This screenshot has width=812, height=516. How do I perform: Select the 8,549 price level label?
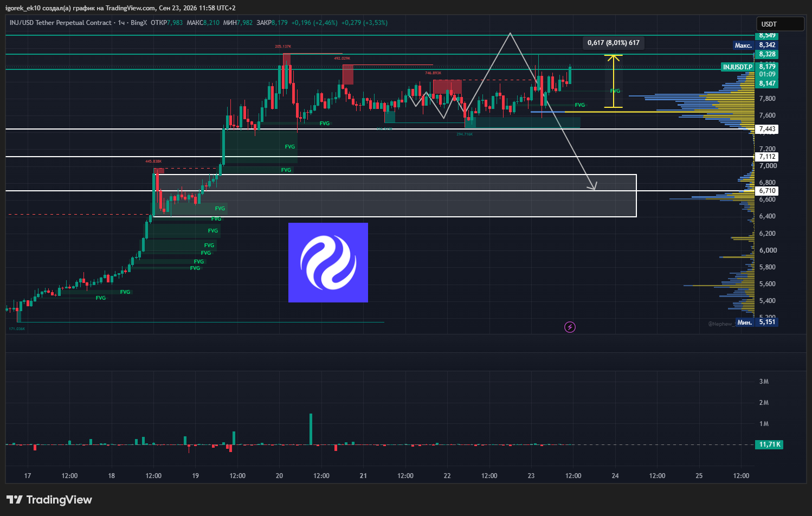click(x=767, y=36)
